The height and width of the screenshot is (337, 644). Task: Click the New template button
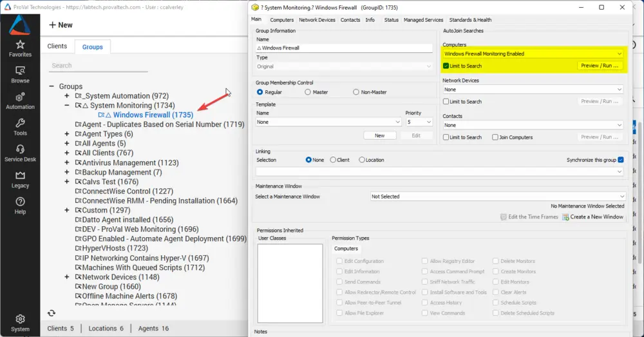379,135
